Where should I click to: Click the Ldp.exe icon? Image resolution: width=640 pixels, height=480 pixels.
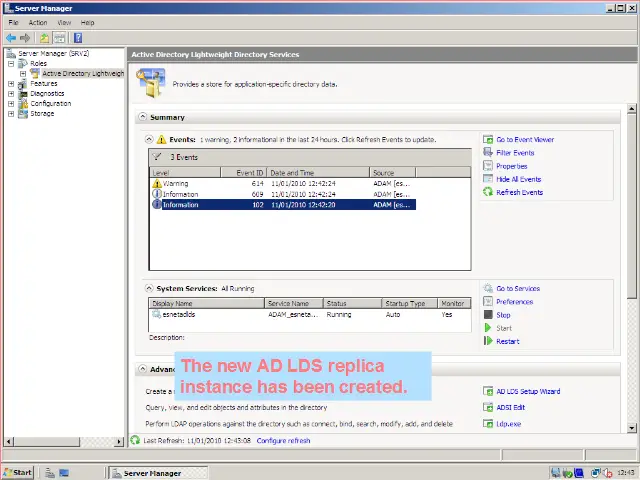(488, 424)
